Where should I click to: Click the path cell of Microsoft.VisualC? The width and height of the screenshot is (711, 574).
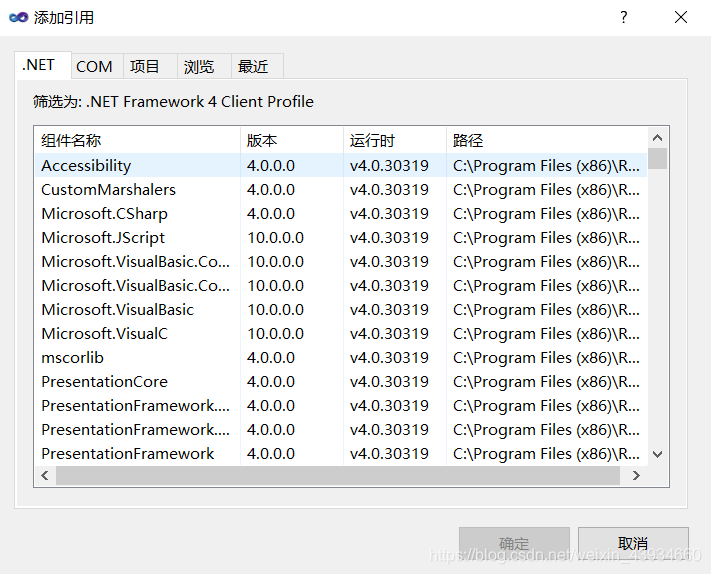coord(546,334)
